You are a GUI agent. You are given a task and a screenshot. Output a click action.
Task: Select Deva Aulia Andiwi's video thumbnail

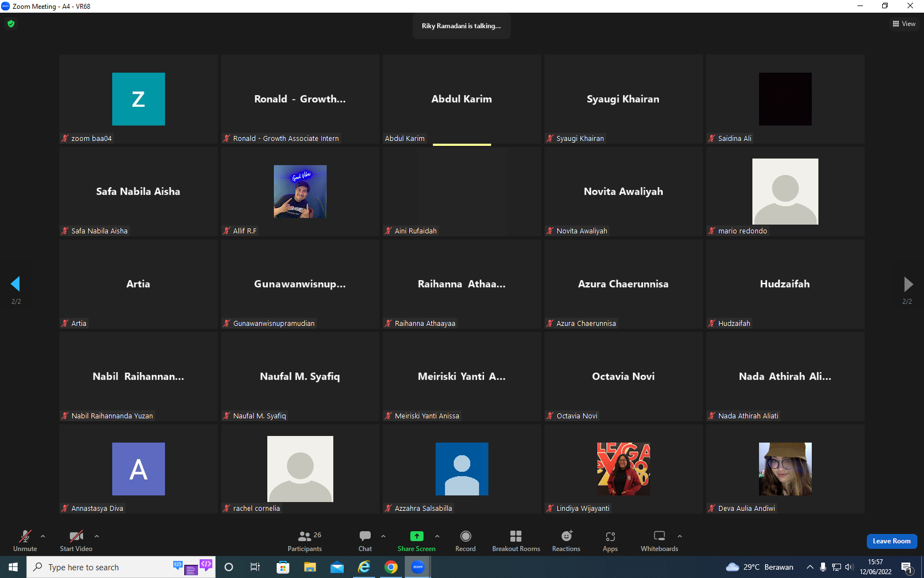[x=785, y=469]
